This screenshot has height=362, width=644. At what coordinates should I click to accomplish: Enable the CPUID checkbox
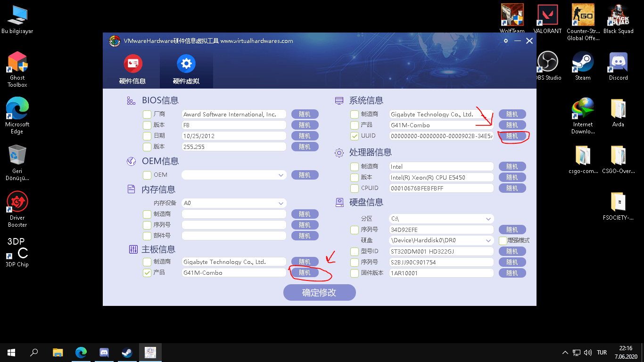[355, 189]
